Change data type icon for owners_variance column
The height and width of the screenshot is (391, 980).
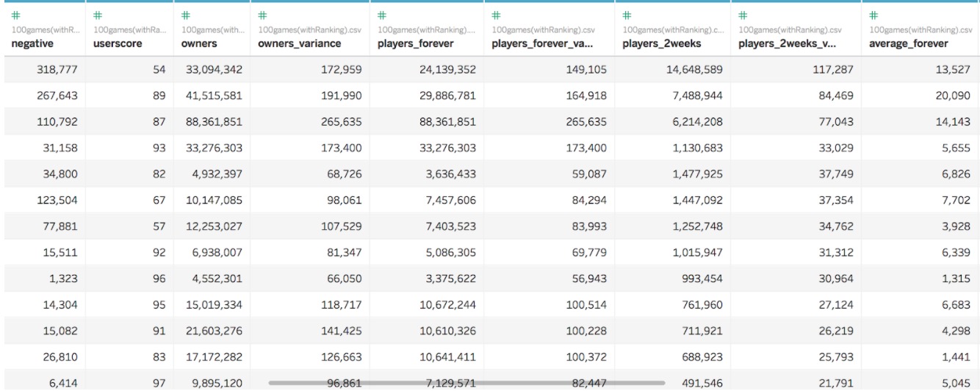click(261, 15)
